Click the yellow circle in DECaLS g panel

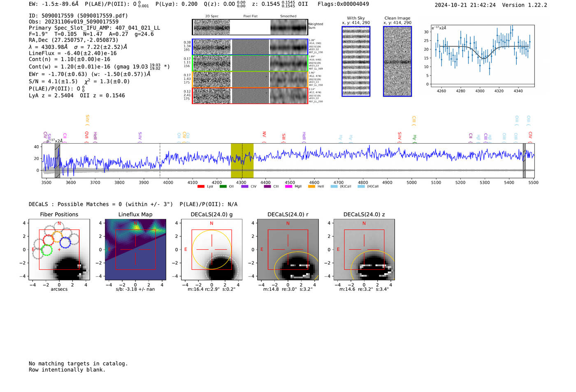tap(211, 250)
